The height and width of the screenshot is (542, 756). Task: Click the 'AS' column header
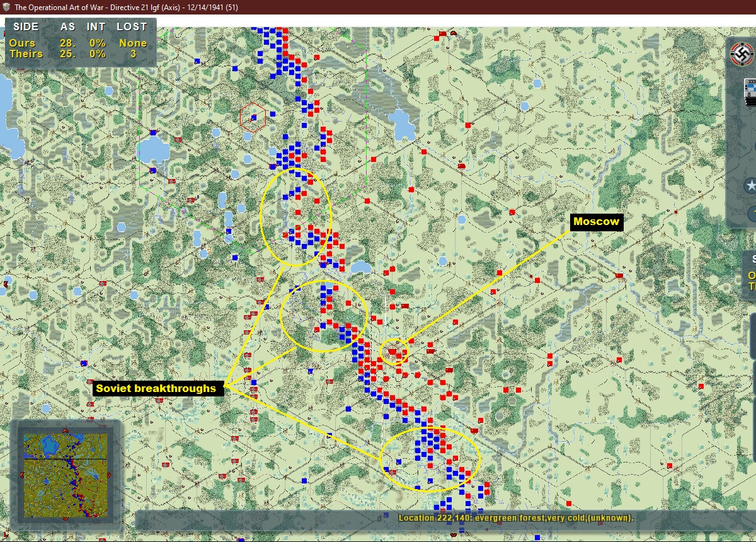67,27
